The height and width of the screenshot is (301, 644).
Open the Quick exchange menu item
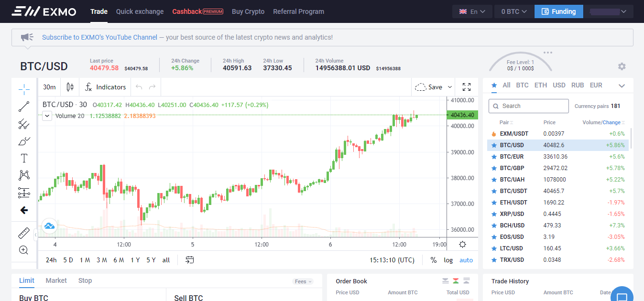140,11
